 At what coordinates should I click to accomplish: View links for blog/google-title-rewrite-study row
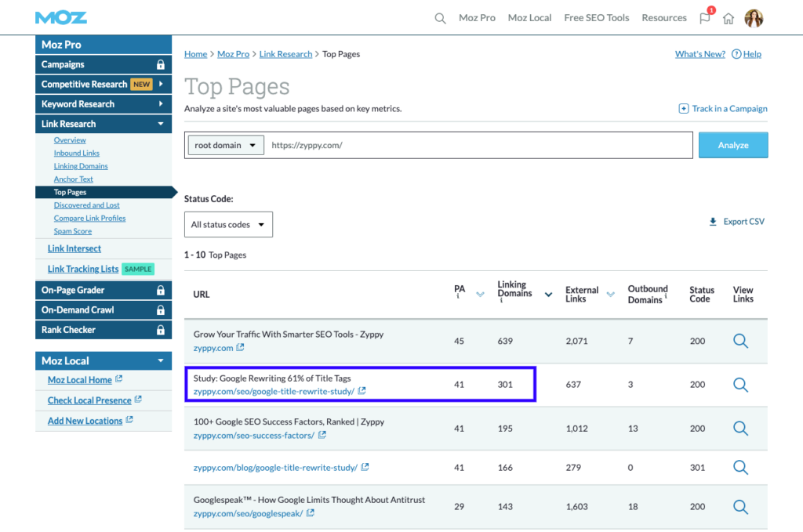tap(740, 467)
